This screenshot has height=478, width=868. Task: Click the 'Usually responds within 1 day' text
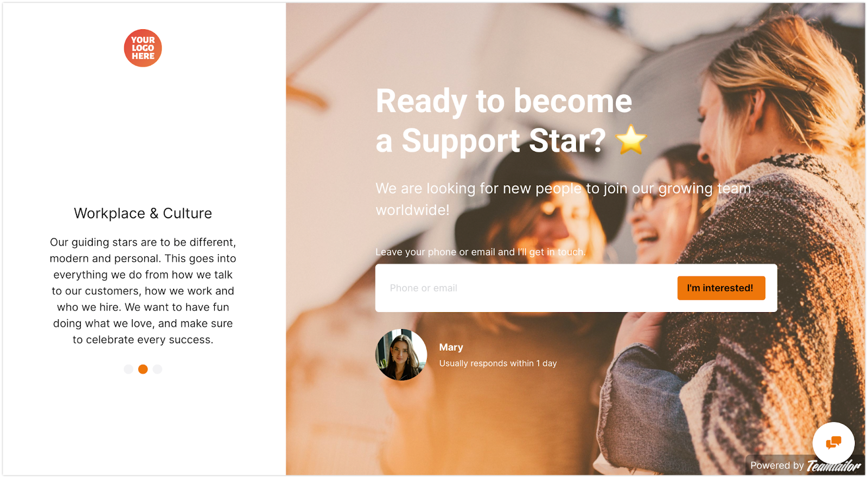[x=498, y=363]
